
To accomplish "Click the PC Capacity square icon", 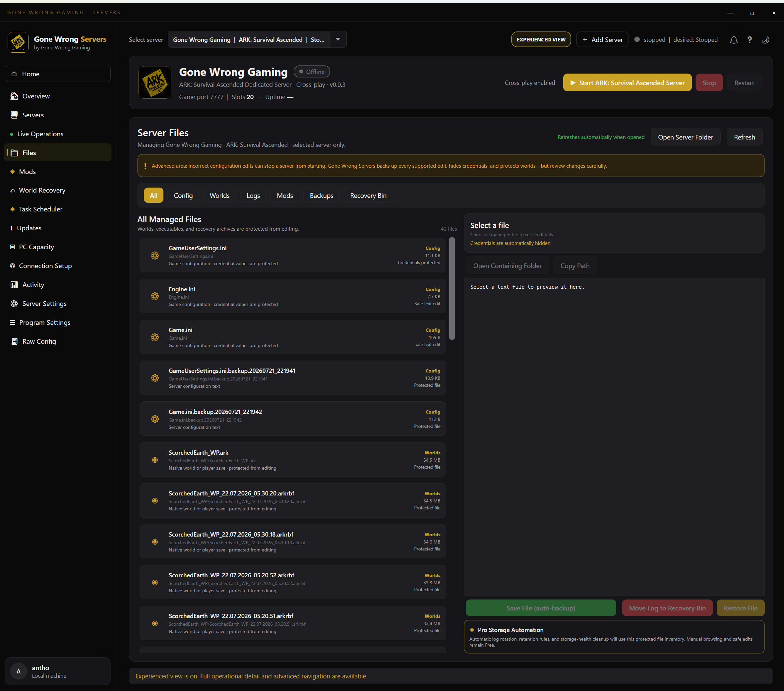I will 13,247.
